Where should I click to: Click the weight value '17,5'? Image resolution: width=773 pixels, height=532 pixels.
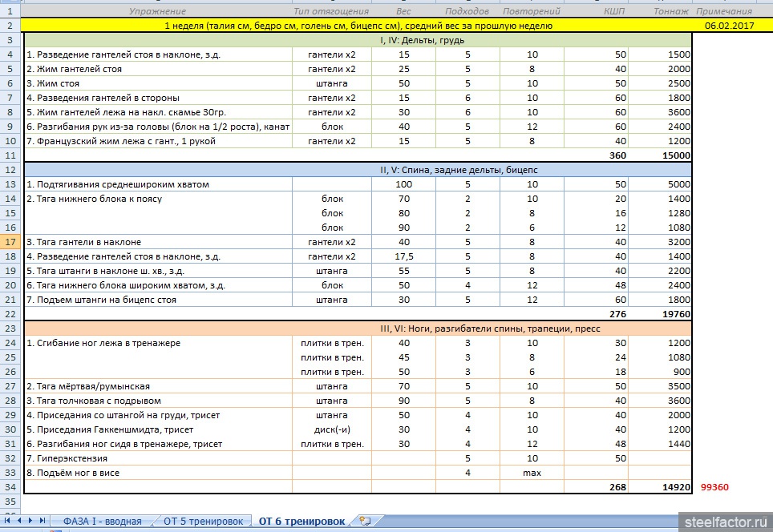click(404, 256)
